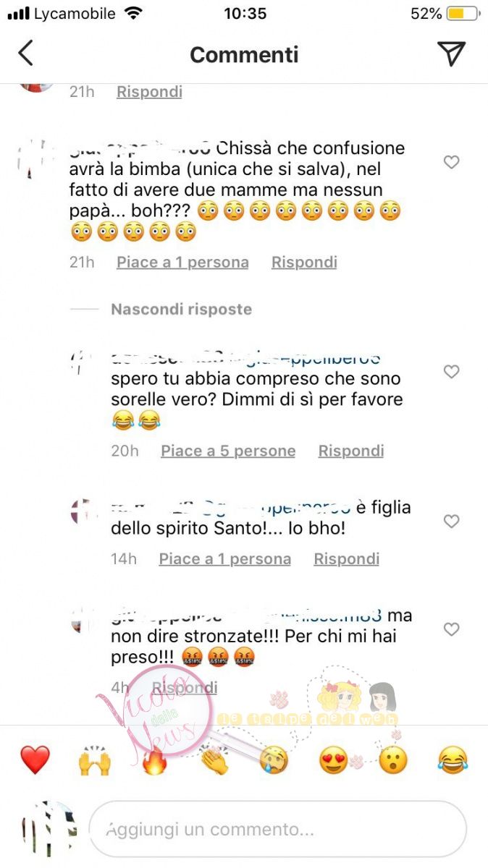Insert the red heart emoji reaction
Screen dimensions: 488x868
pyautogui.click(x=35, y=760)
